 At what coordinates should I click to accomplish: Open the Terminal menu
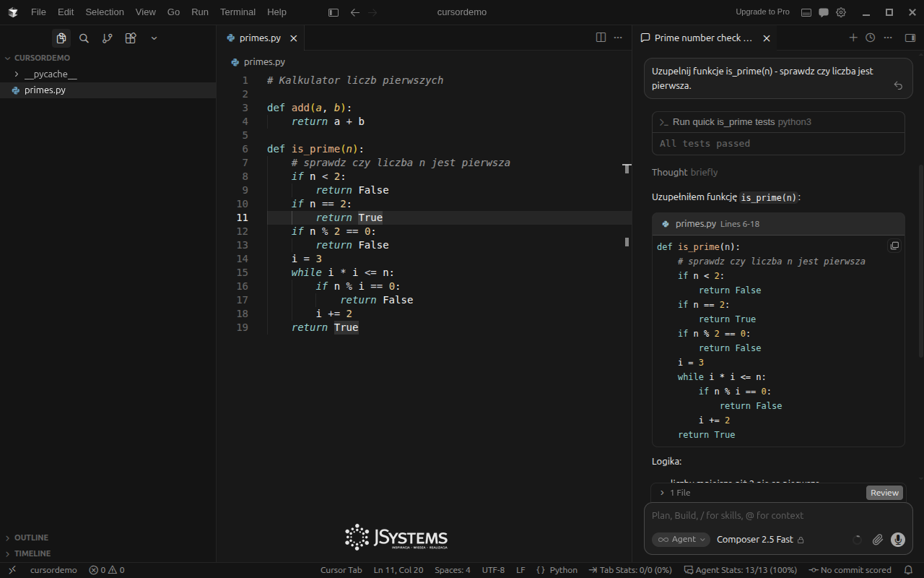[237, 12]
